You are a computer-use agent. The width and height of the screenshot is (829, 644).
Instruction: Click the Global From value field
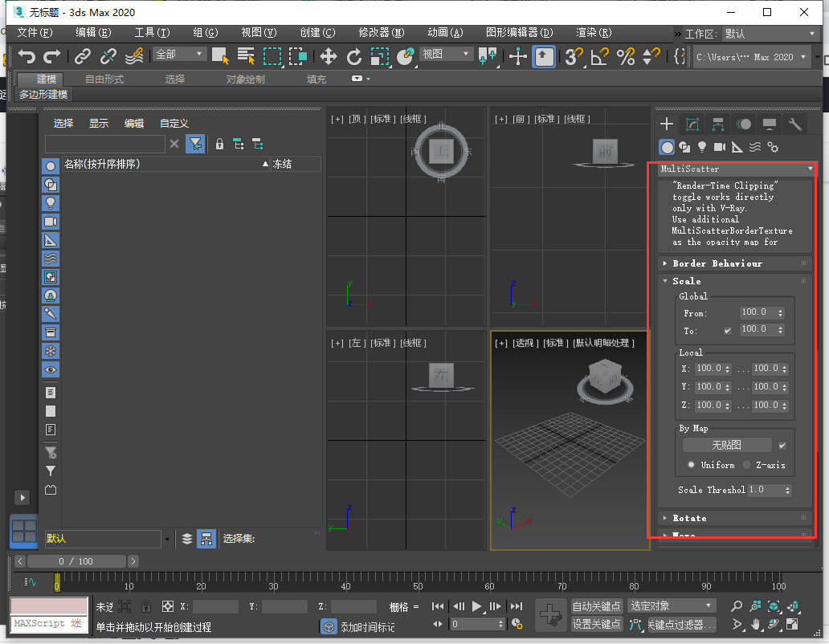point(758,312)
